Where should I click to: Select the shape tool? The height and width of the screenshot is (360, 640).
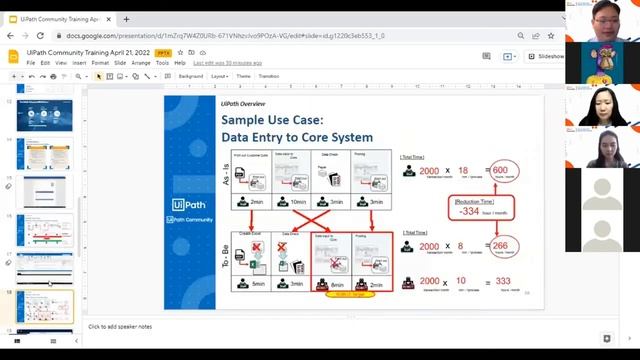[136, 76]
